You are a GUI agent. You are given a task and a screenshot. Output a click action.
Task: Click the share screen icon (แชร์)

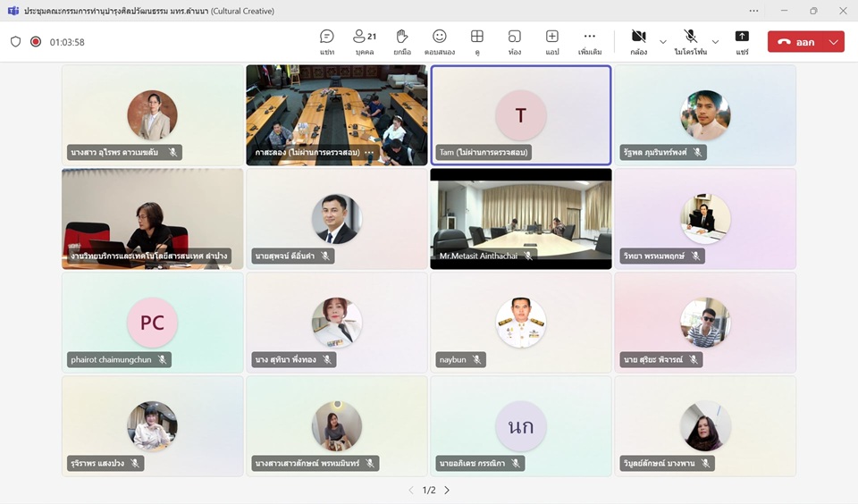742,41
